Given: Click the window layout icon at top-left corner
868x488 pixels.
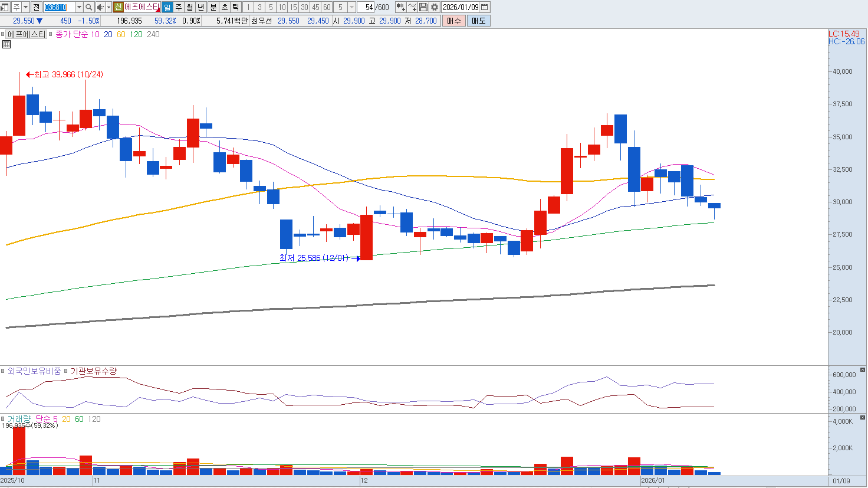Looking at the screenshot, I should pos(5,7).
